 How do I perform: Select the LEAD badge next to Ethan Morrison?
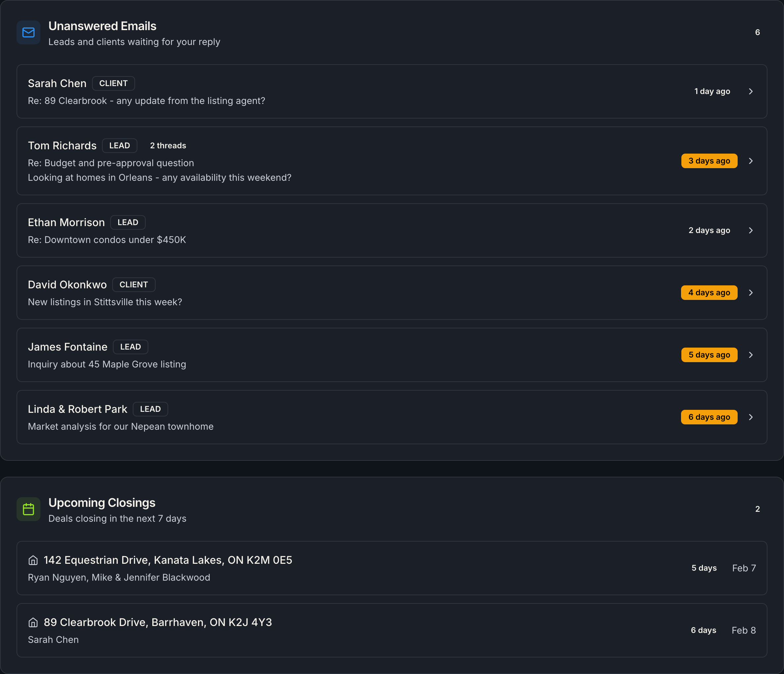click(128, 222)
